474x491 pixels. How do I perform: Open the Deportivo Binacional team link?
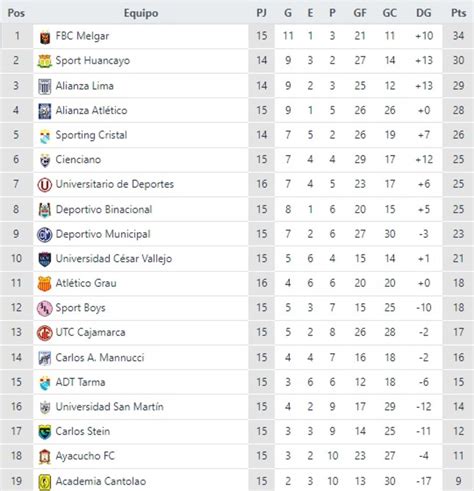point(104,210)
